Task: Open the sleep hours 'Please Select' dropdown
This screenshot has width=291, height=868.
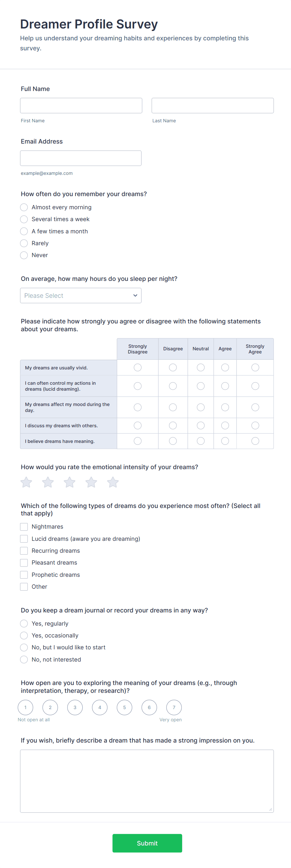Action: [x=81, y=296]
